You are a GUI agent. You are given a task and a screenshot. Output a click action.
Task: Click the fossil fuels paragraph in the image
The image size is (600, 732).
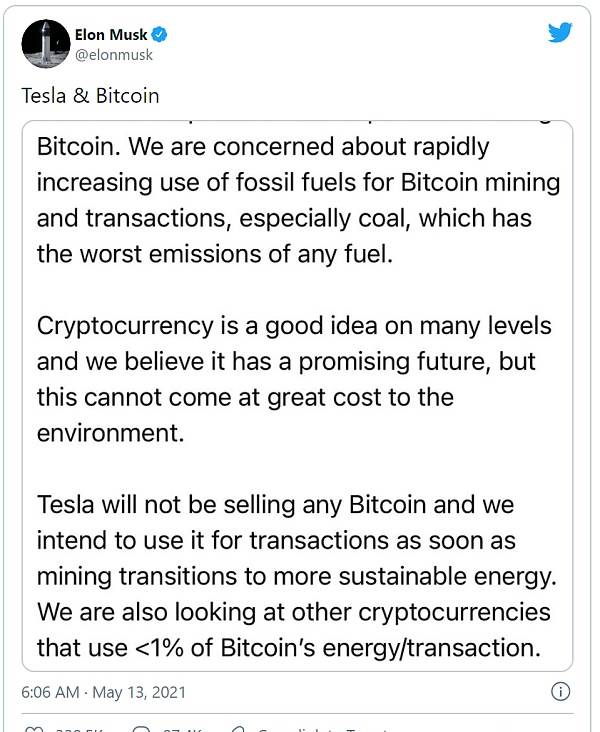tap(298, 200)
